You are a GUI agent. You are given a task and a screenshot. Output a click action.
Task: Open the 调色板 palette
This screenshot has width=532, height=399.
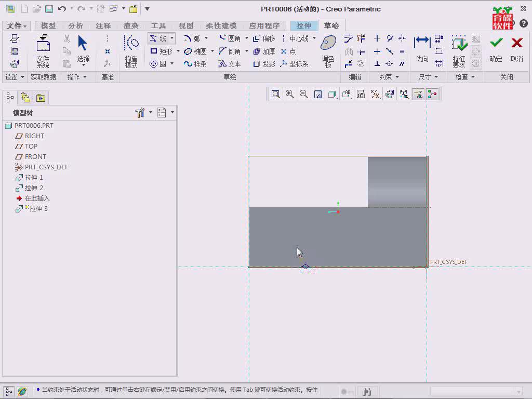328,51
